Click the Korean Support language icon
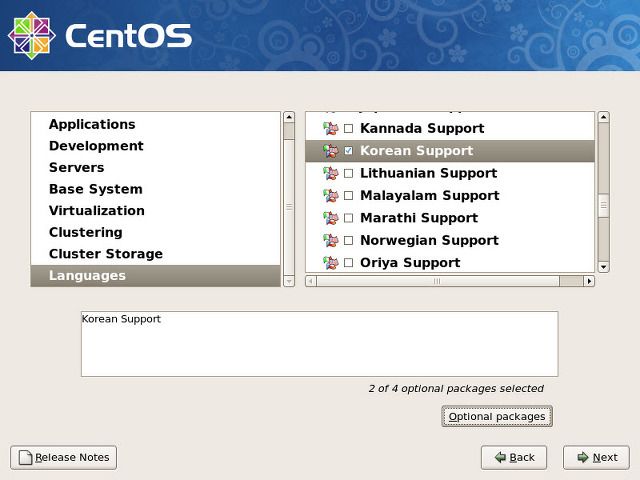Viewport: 640px width, 480px height. 331,151
